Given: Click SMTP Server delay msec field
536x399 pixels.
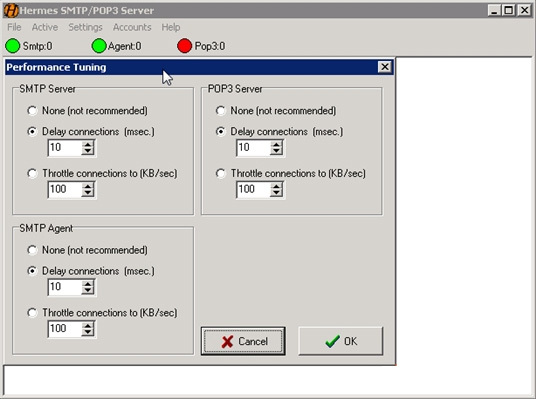Looking at the screenshot, I should click(65, 148).
